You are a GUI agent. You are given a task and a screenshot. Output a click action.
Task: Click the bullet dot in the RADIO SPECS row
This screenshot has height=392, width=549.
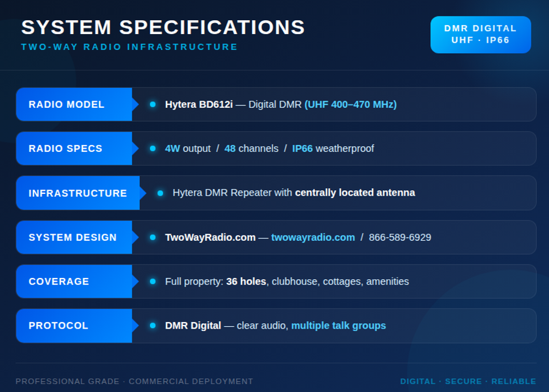[152, 148]
